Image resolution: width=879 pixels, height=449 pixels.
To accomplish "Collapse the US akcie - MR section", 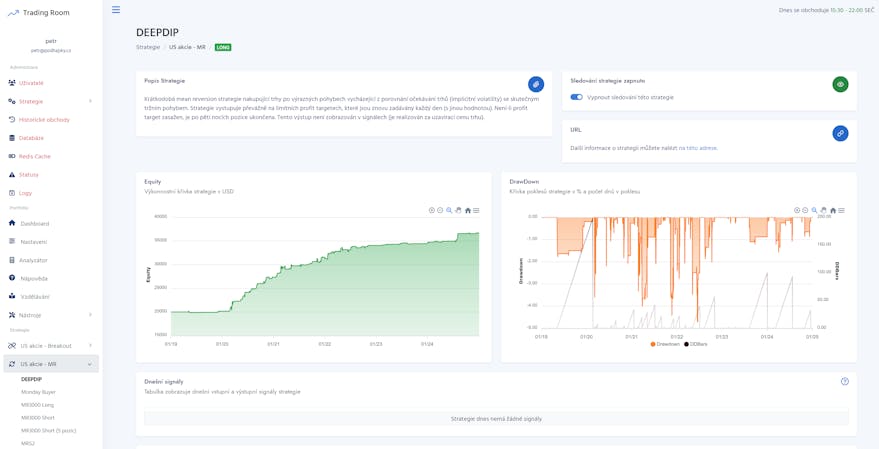I will [x=89, y=364].
